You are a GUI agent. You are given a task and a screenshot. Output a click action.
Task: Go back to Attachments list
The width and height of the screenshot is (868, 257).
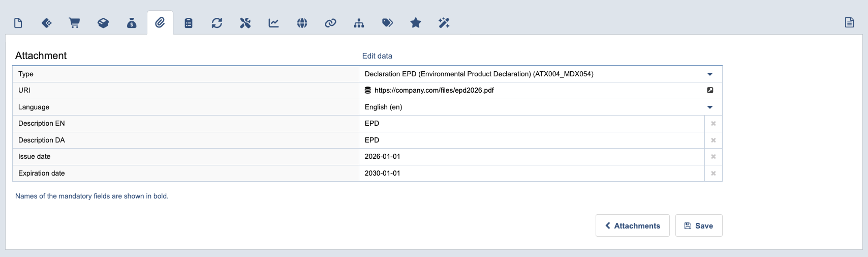tap(632, 225)
